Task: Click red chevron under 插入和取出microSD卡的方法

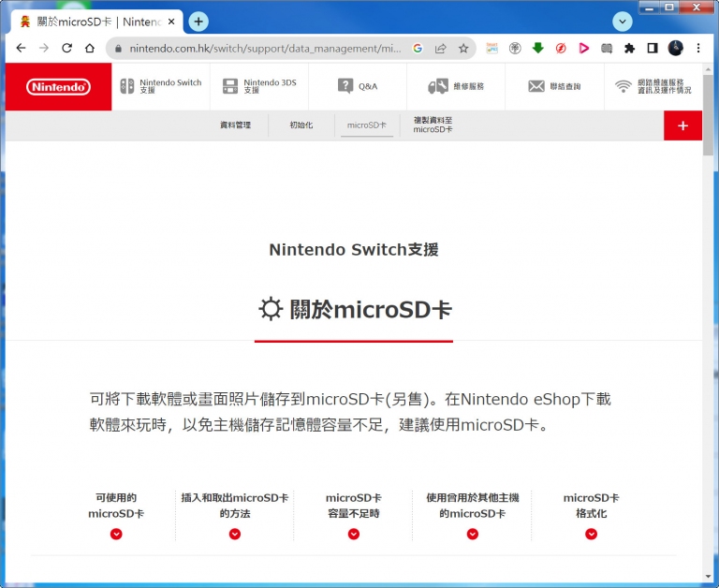Action: [235, 534]
